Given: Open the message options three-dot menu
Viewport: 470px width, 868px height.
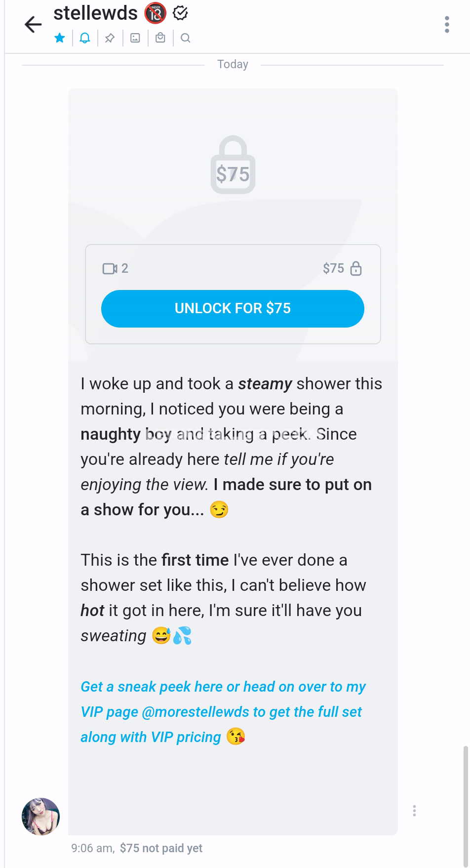Looking at the screenshot, I should coord(414,811).
